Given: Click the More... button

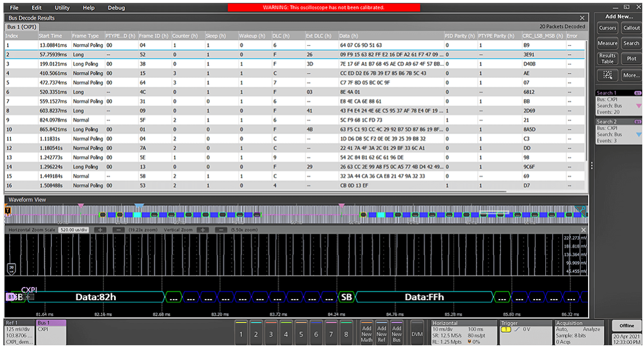Looking at the screenshot, I should coord(631,75).
